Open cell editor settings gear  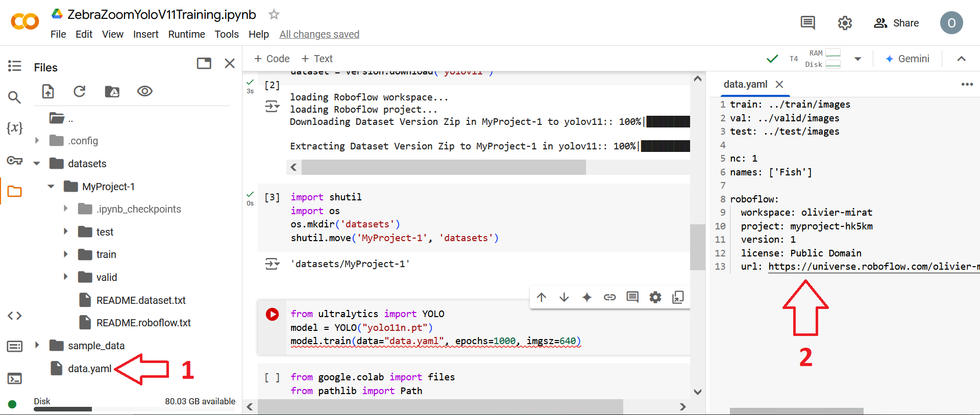pyautogui.click(x=655, y=297)
